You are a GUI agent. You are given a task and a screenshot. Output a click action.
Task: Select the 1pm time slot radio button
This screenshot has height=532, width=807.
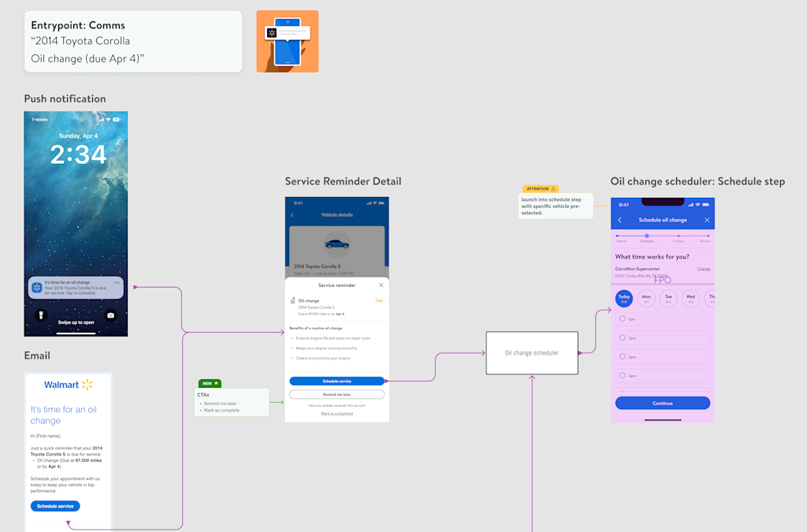(623, 318)
